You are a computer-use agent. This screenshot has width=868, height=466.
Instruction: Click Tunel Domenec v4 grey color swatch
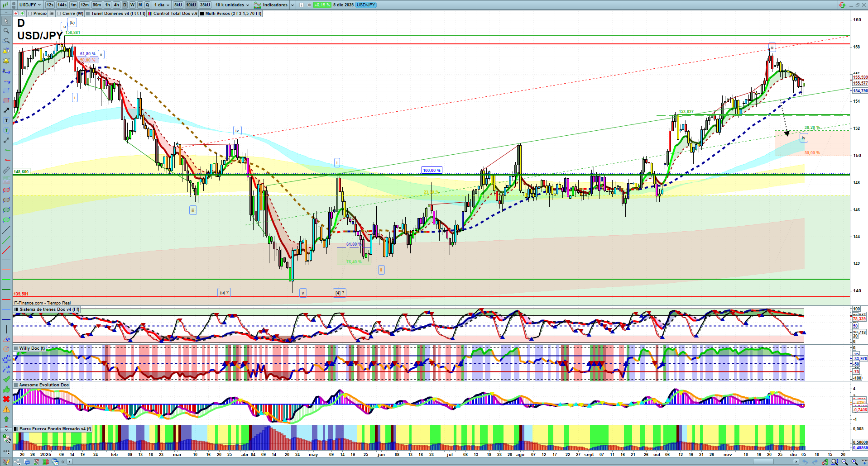coord(88,14)
